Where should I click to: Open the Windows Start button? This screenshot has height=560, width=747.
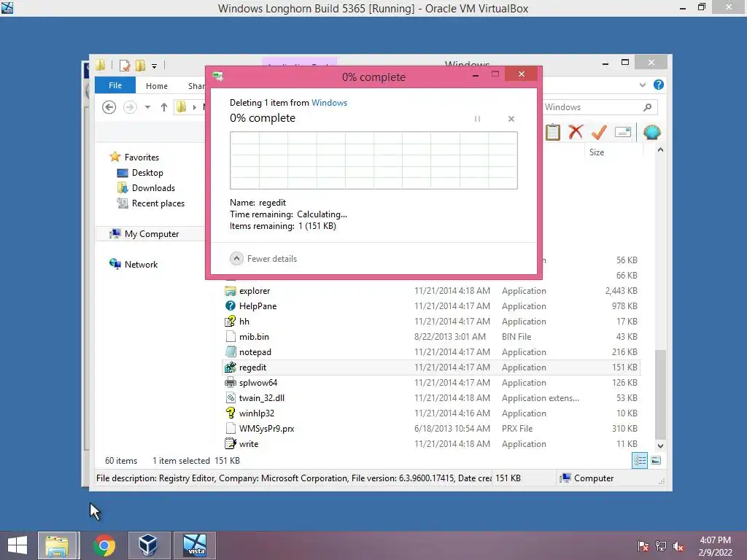pyautogui.click(x=18, y=545)
